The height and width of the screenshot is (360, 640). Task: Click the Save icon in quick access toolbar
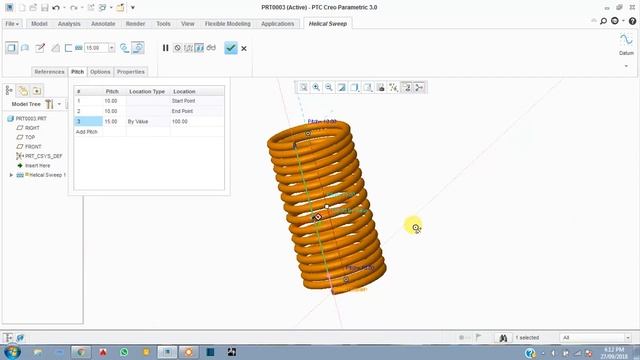point(44,8)
